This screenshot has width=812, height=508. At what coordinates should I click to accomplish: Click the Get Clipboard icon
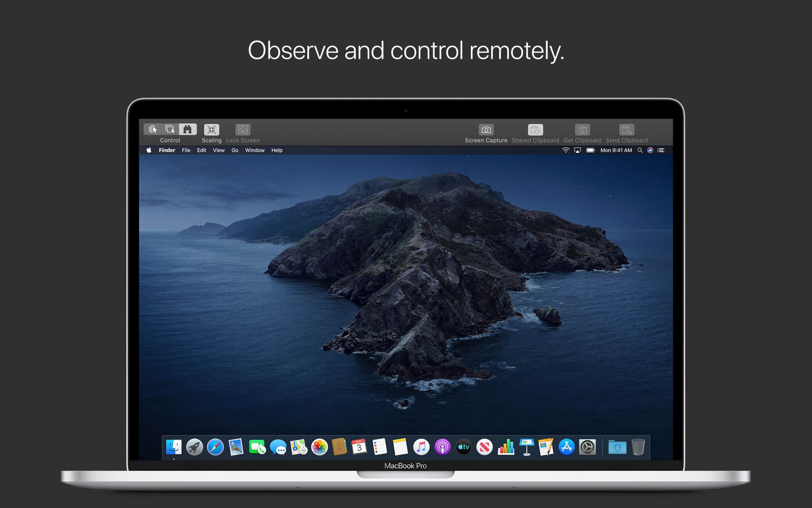[582, 130]
